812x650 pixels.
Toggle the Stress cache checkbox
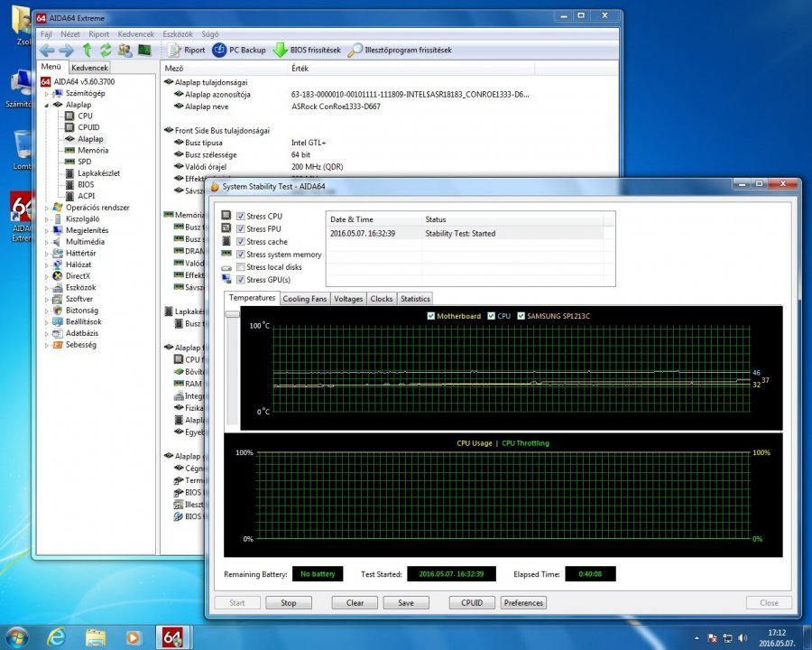pyautogui.click(x=241, y=242)
